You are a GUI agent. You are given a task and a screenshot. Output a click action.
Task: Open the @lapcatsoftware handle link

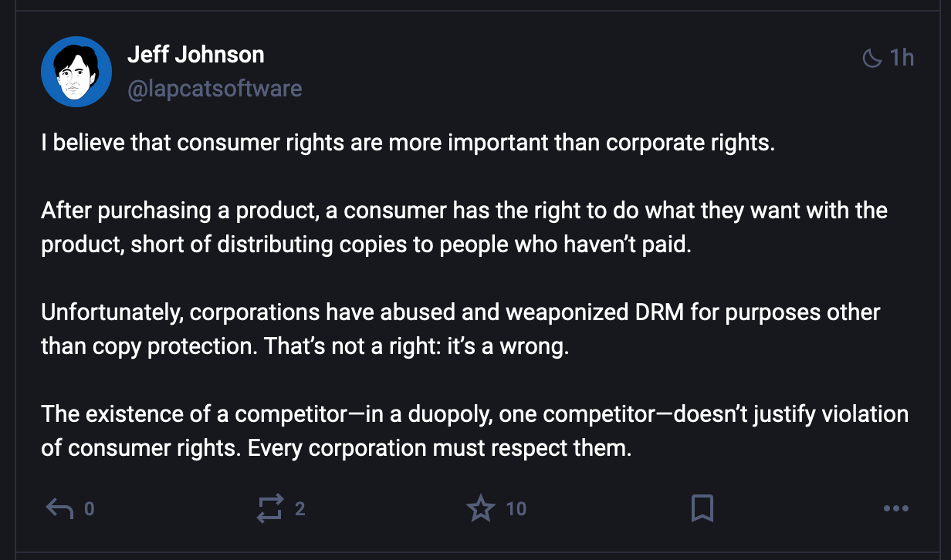click(214, 89)
